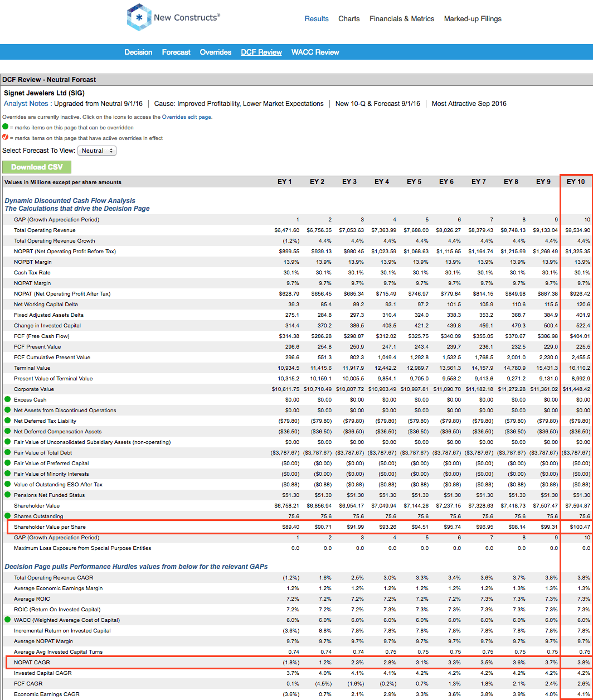Click the Download CSV button
The width and height of the screenshot is (593, 700).
click(37, 167)
